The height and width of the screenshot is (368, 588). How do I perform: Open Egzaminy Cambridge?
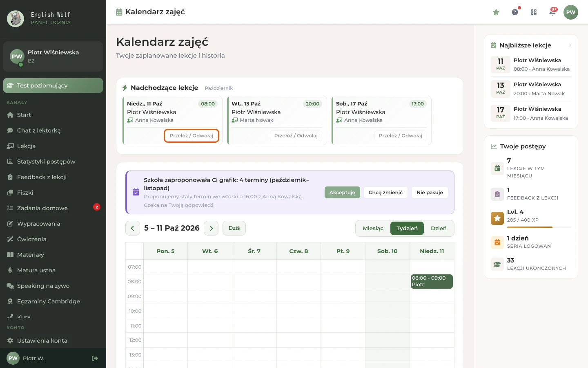tap(53, 301)
